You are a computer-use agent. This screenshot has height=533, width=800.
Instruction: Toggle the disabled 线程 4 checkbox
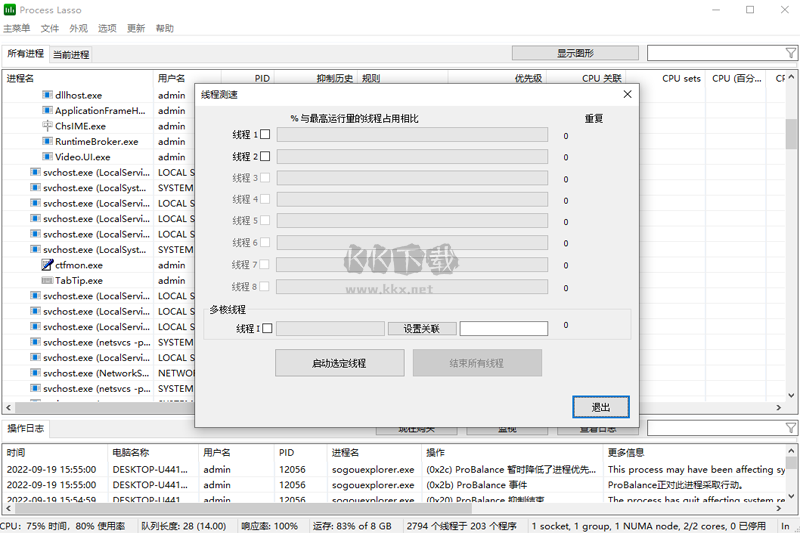(x=265, y=199)
